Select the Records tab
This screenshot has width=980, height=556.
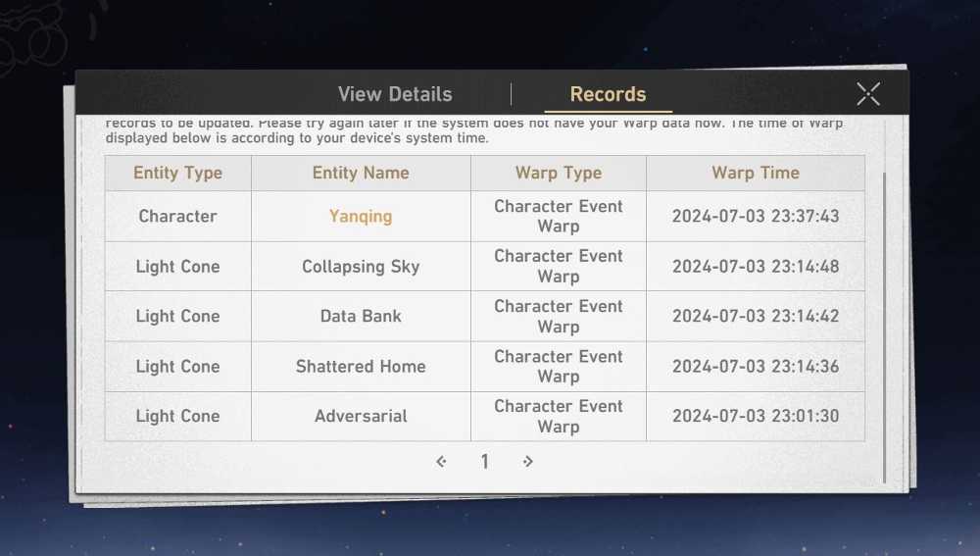tap(609, 94)
